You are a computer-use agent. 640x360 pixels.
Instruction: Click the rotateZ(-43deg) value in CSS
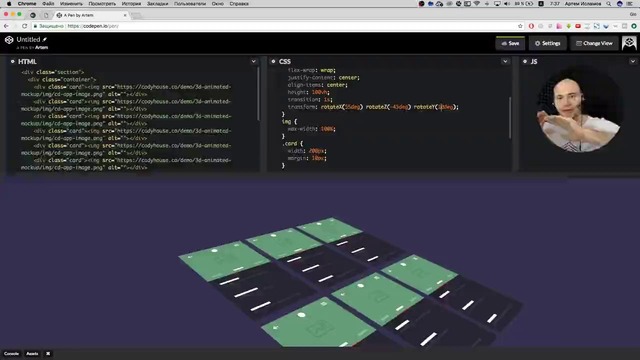point(389,107)
